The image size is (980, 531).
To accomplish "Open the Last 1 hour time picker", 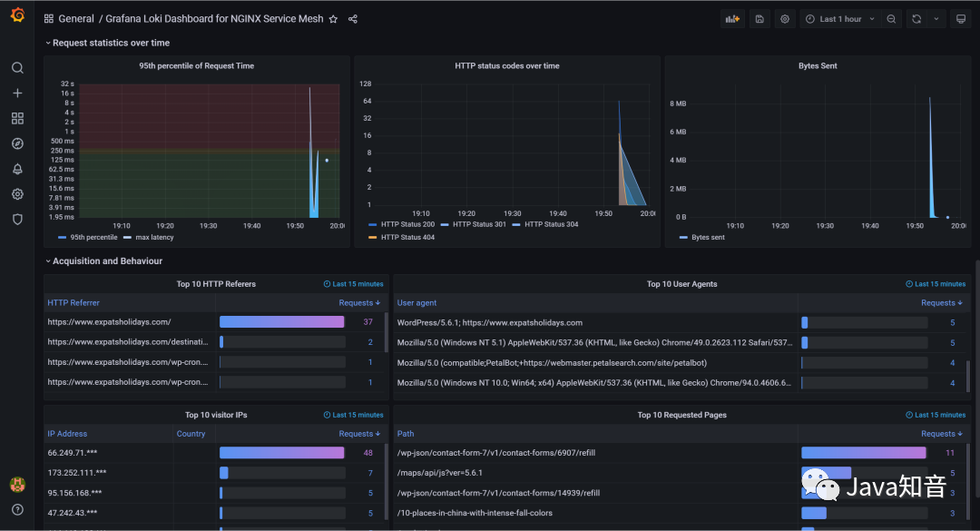I will click(840, 19).
